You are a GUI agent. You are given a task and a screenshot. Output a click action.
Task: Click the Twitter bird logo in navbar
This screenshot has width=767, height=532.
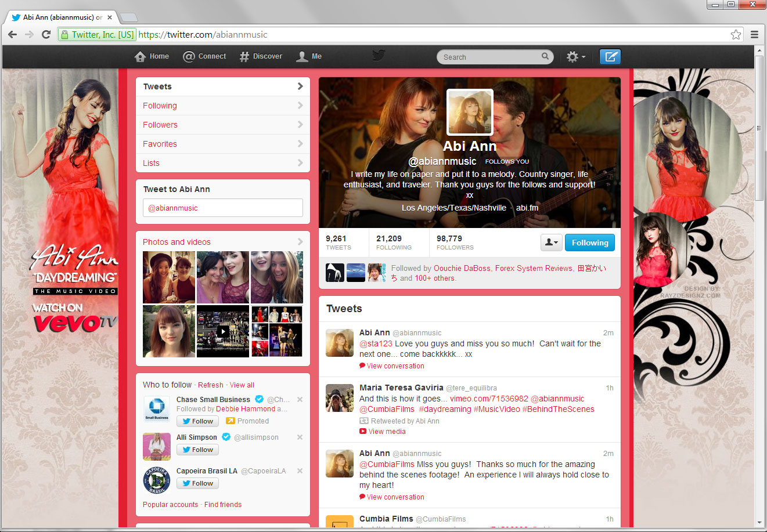pyautogui.click(x=379, y=56)
